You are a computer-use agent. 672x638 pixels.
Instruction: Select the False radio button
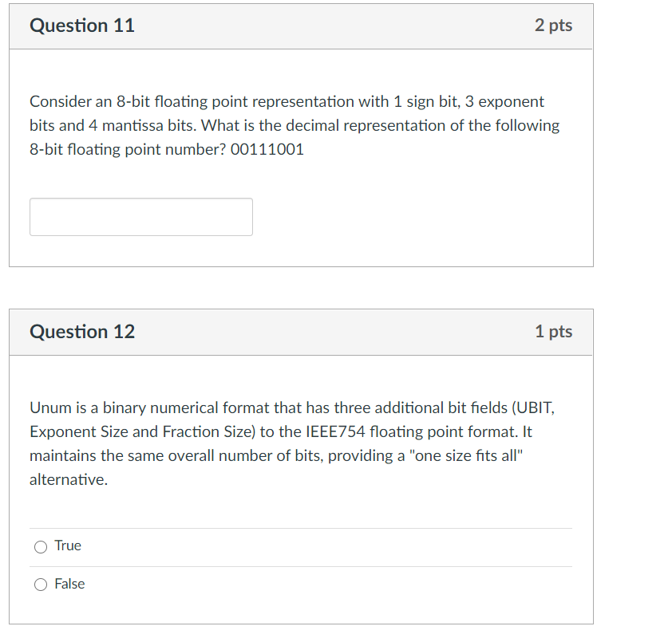40,584
